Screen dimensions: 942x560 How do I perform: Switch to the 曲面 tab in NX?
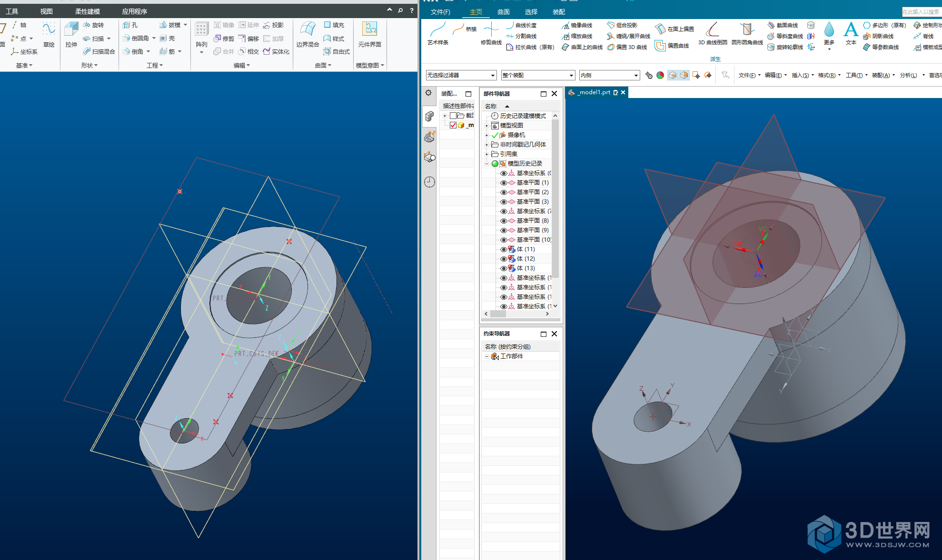click(504, 12)
